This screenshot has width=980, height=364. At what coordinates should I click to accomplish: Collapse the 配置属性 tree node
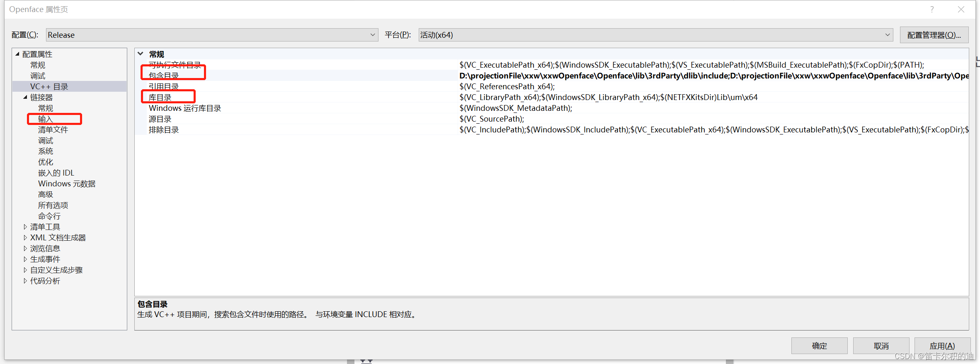(17, 54)
